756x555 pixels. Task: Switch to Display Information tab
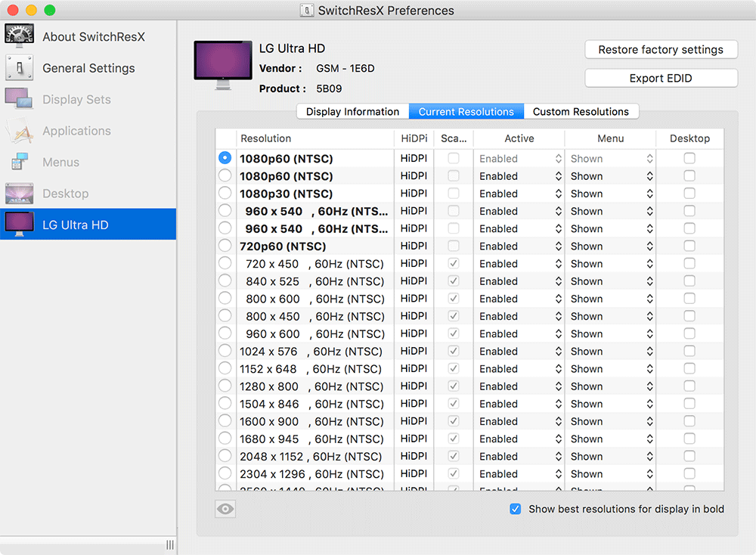352,111
